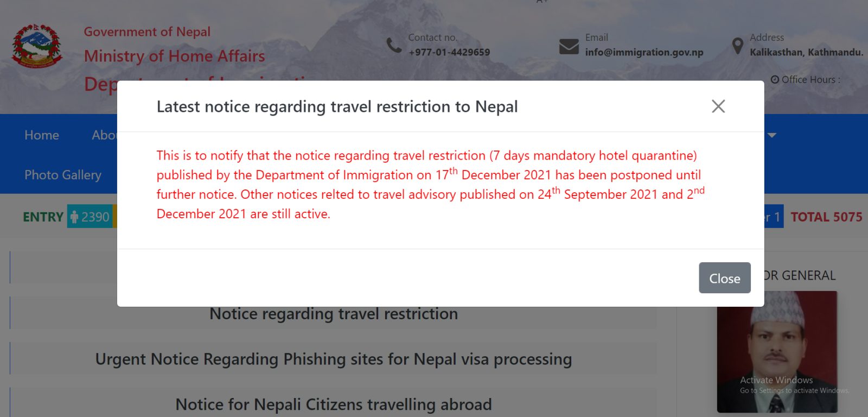The height and width of the screenshot is (417, 868).
Task: Click the phone handset contact icon
Action: (x=394, y=46)
